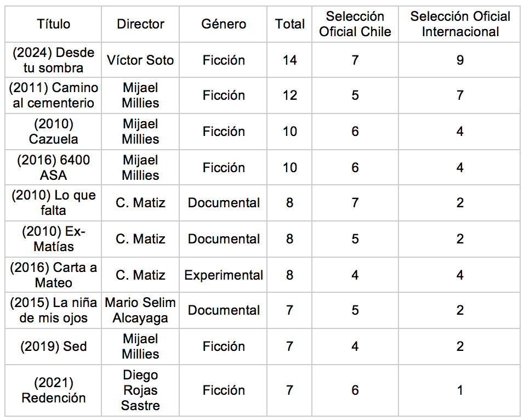Select the "(2019) Sed" title cell

(54, 347)
